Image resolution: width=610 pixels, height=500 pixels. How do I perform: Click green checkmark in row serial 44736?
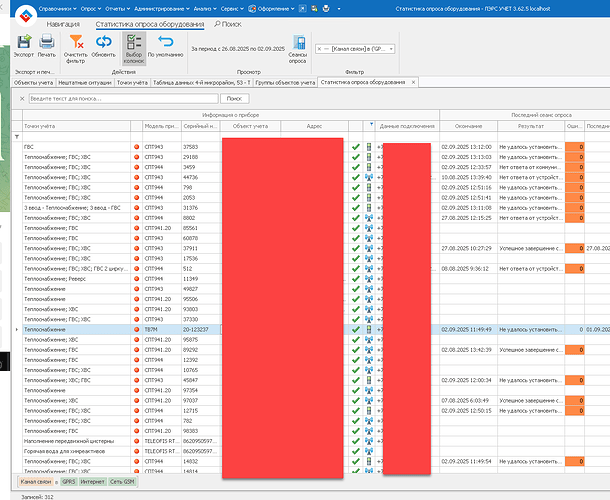[x=356, y=177]
